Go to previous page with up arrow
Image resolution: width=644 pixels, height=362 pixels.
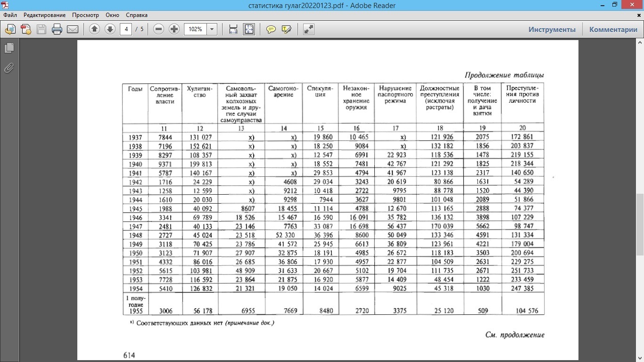[x=94, y=29]
